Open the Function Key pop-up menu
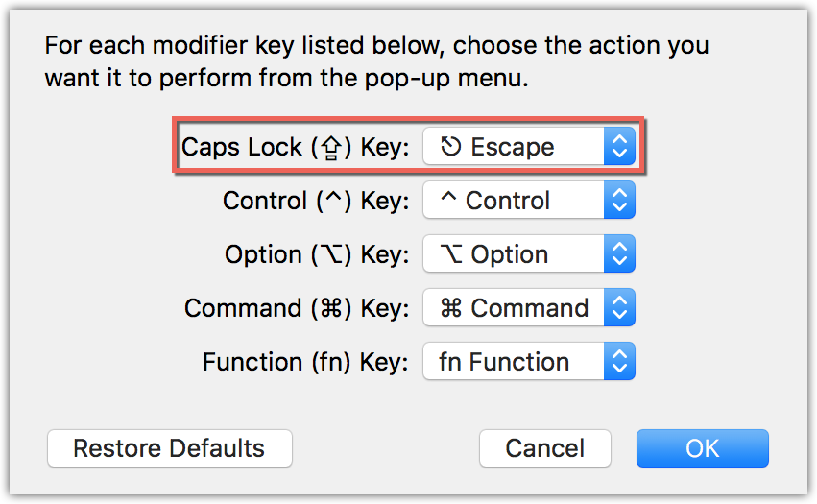 coord(529,361)
